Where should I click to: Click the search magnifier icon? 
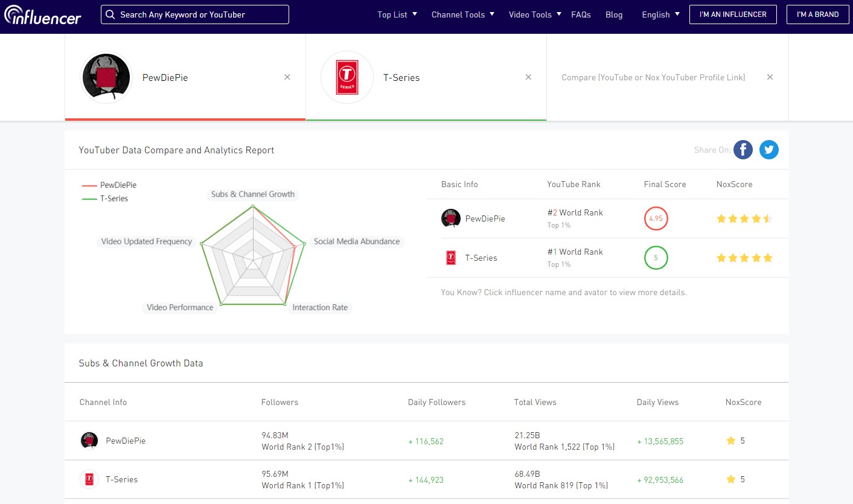[x=110, y=14]
